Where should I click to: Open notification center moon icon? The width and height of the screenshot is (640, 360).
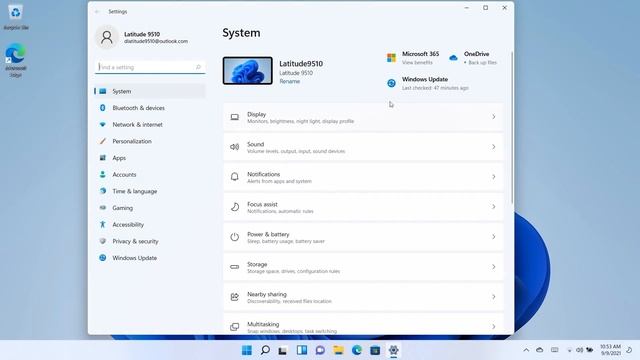point(629,350)
